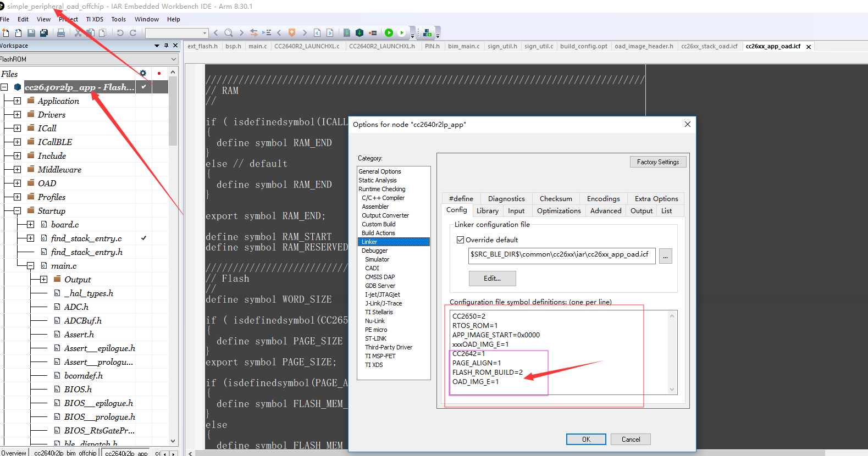Click the Toggle Bookmark orange icon
The height and width of the screenshot is (456, 868).
coord(292,33)
